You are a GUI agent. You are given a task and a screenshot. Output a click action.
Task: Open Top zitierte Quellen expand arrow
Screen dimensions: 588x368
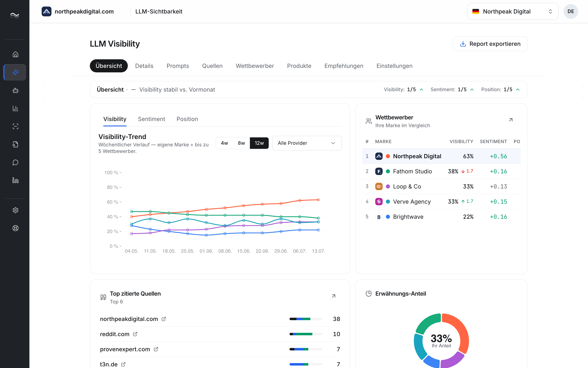pyautogui.click(x=334, y=296)
